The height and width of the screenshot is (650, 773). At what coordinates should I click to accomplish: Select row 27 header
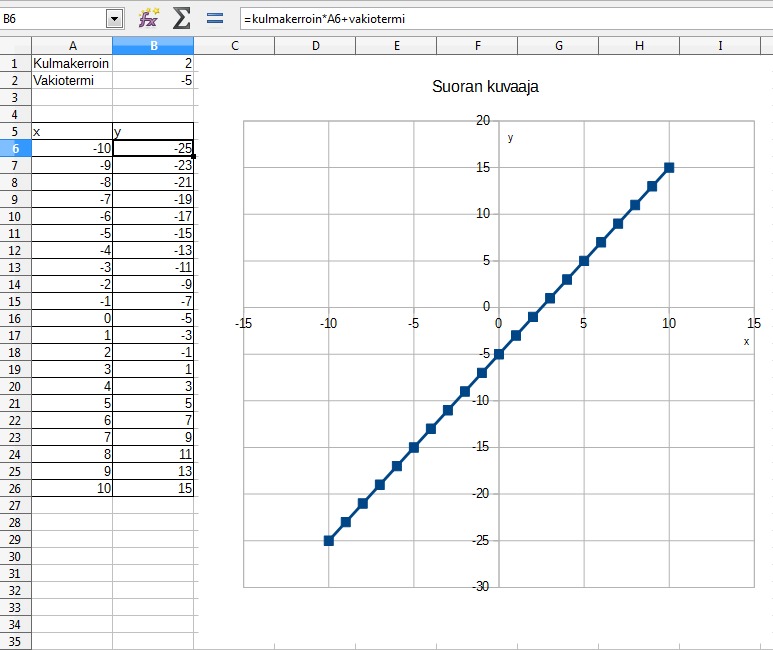[15, 506]
